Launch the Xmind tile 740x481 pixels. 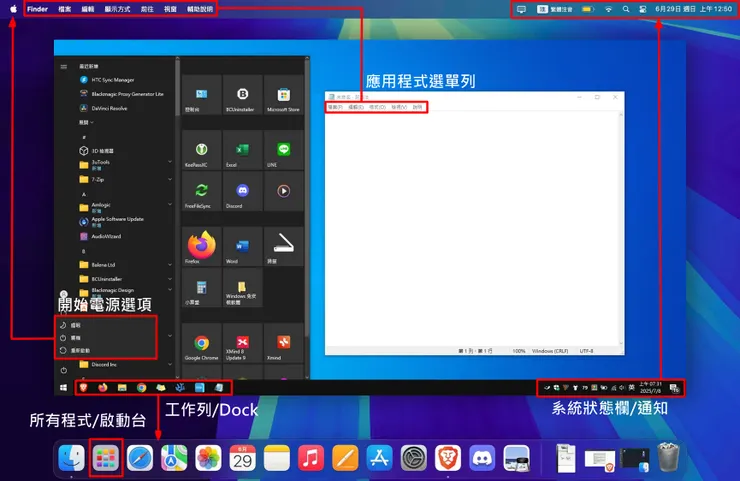pos(284,343)
